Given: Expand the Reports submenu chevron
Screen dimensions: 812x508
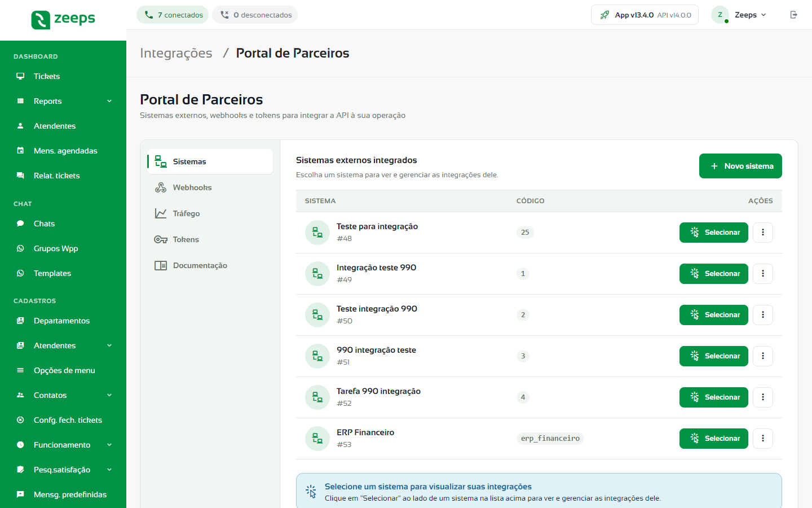Looking at the screenshot, I should tap(109, 101).
